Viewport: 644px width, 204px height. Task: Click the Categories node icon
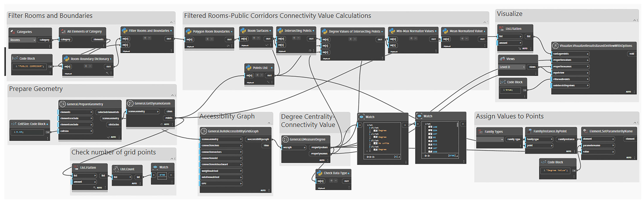[13, 31]
